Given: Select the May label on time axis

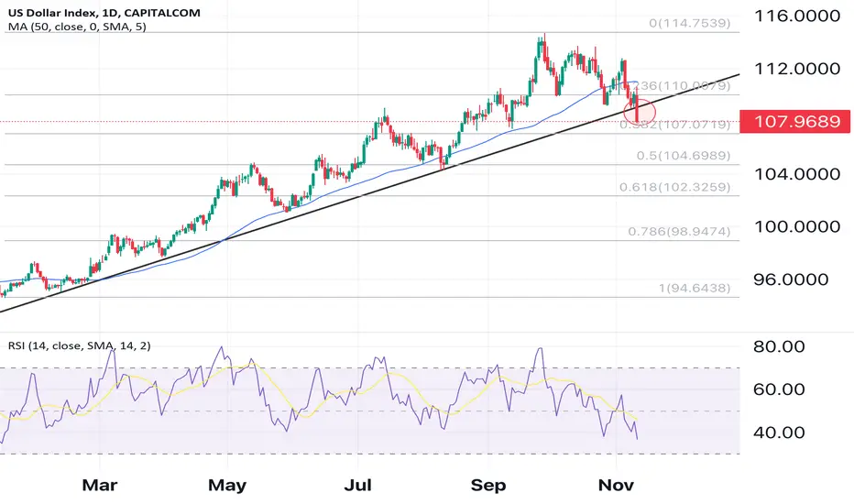Looking at the screenshot, I should point(227,485).
